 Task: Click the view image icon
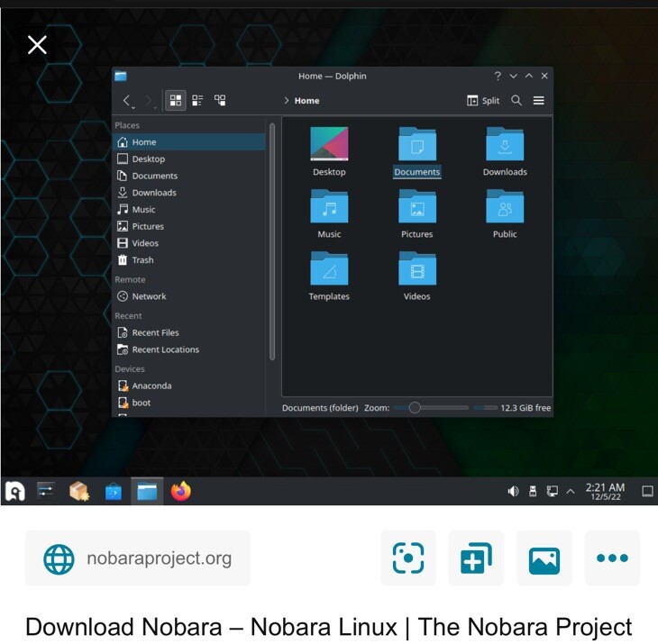coord(544,558)
